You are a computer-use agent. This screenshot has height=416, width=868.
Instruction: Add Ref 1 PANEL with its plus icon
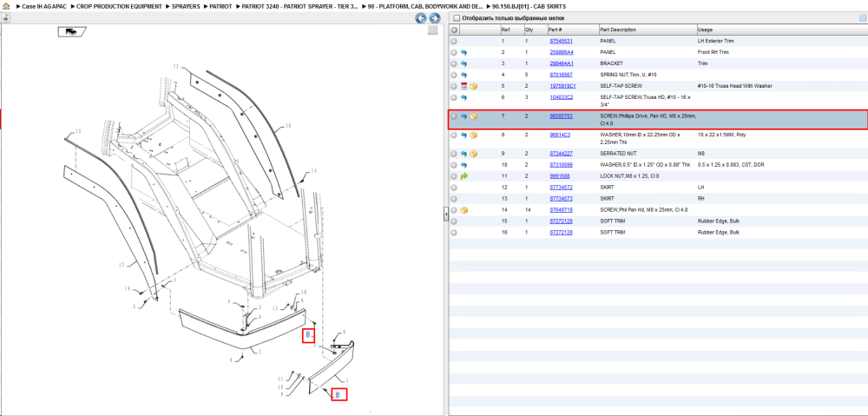tap(454, 41)
